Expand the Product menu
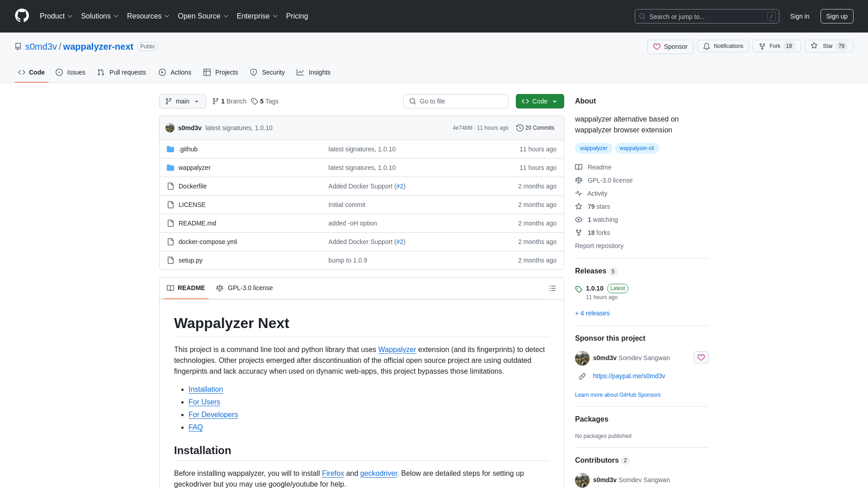This screenshot has height=488, width=868. (56, 16)
